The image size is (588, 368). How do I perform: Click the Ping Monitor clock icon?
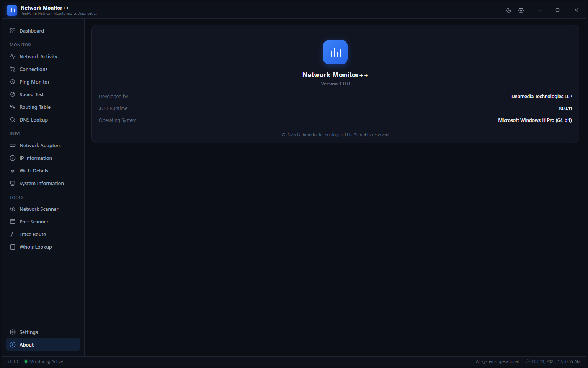click(13, 82)
